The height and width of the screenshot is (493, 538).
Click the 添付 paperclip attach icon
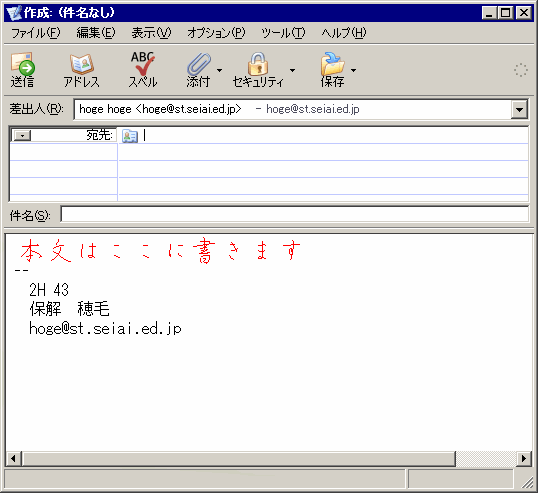pyautogui.click(x=199, y=64)
